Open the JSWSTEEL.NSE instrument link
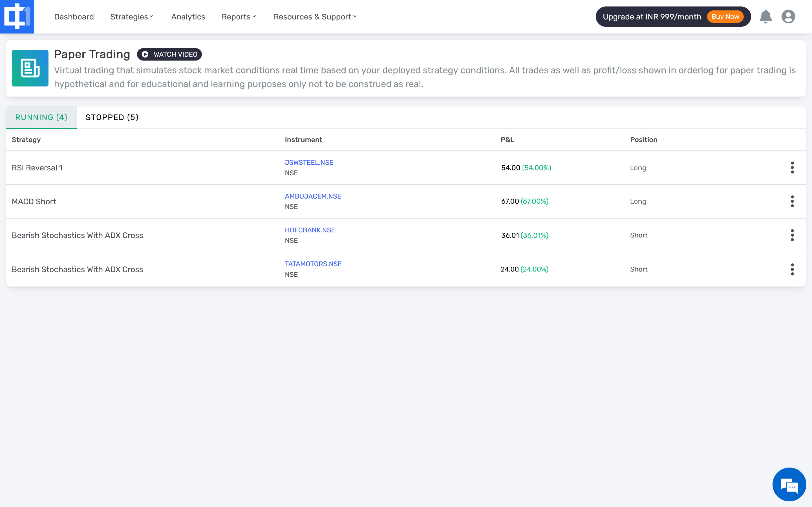This screenshot has width=812, height=507. point(309,163)
